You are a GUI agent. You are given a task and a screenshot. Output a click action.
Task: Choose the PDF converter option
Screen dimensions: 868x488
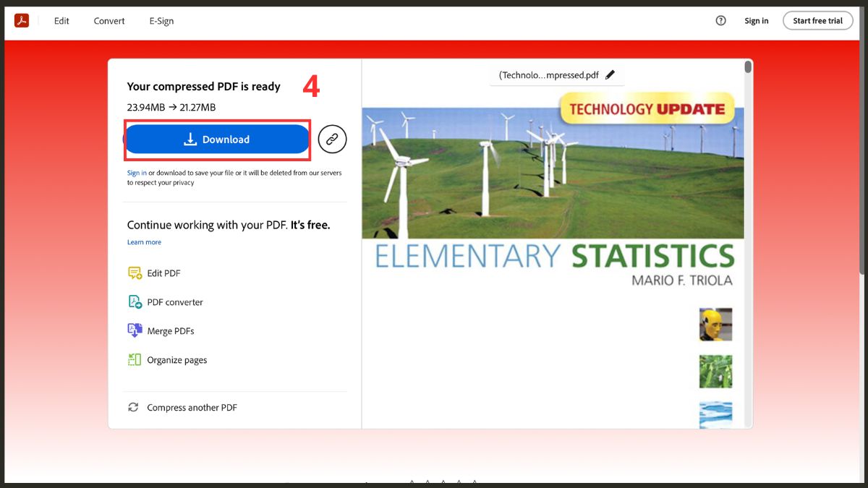pyautogui.click(x=175, y=302)
